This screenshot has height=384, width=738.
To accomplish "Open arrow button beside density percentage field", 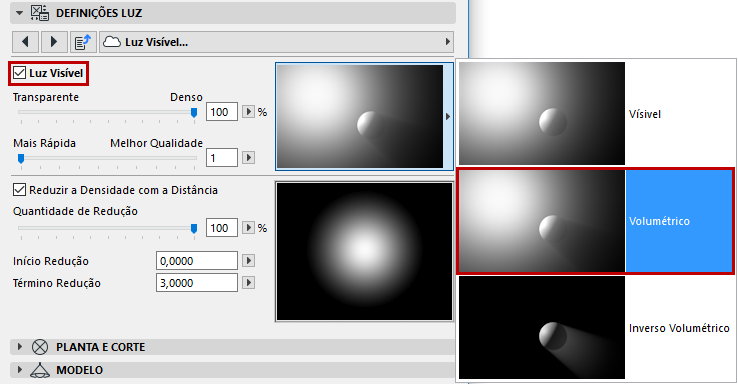I will point(248,112).
